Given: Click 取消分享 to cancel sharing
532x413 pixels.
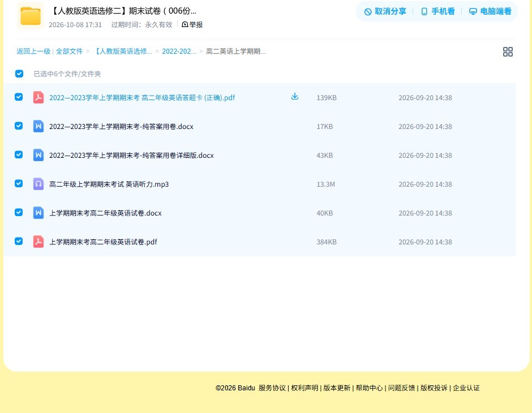Looking at the screenshot, I should pos(385,11).
